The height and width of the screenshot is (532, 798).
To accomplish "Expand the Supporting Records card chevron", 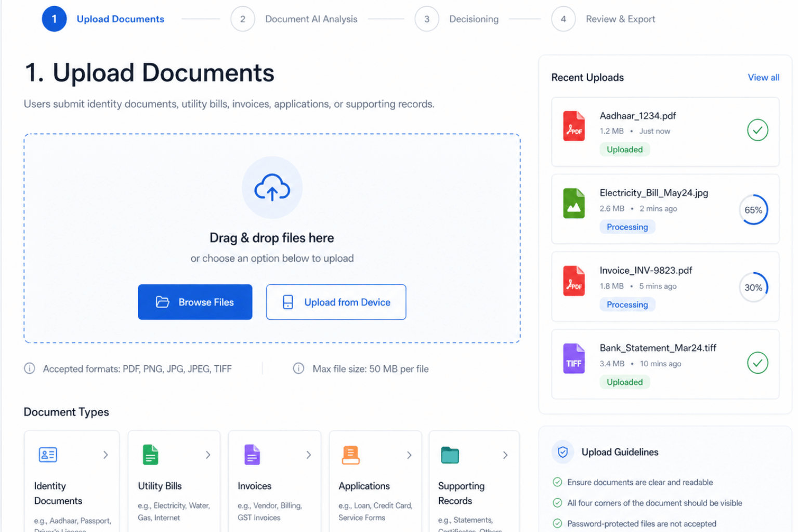I will coord(505,455).
